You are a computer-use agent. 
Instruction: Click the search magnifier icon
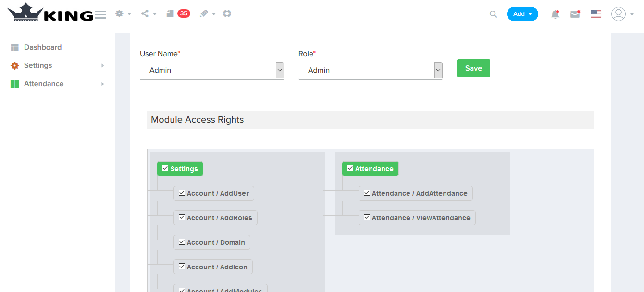click(x=493, y=14)
